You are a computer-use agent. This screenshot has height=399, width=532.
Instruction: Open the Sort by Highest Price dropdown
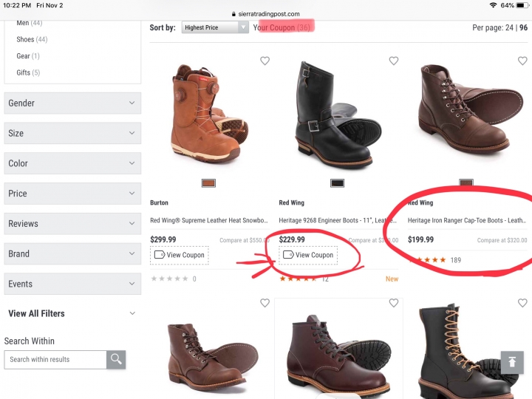click(x=215, y=27)
